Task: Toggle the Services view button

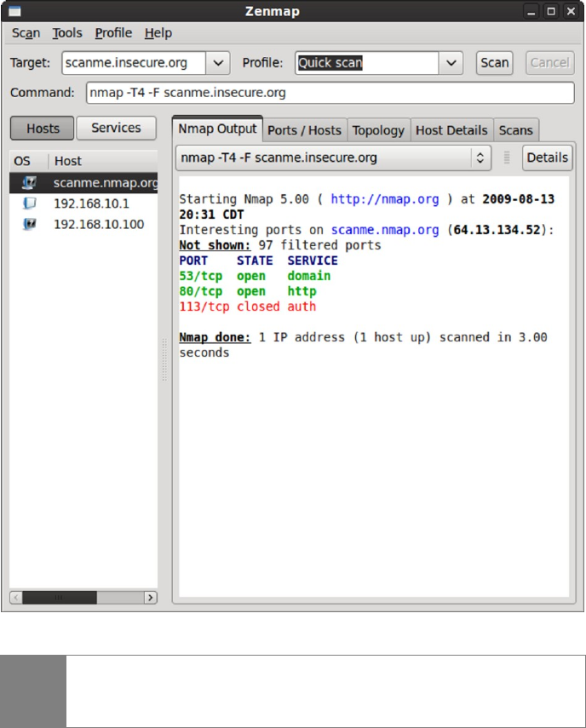Action: click(x=116, y=128)
